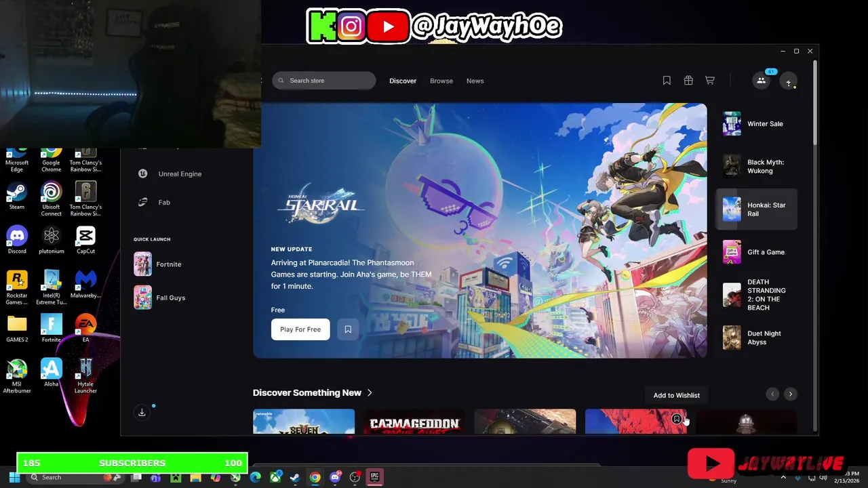
Task: Click the carousel next arrow
Action: [x=790, y=394]
